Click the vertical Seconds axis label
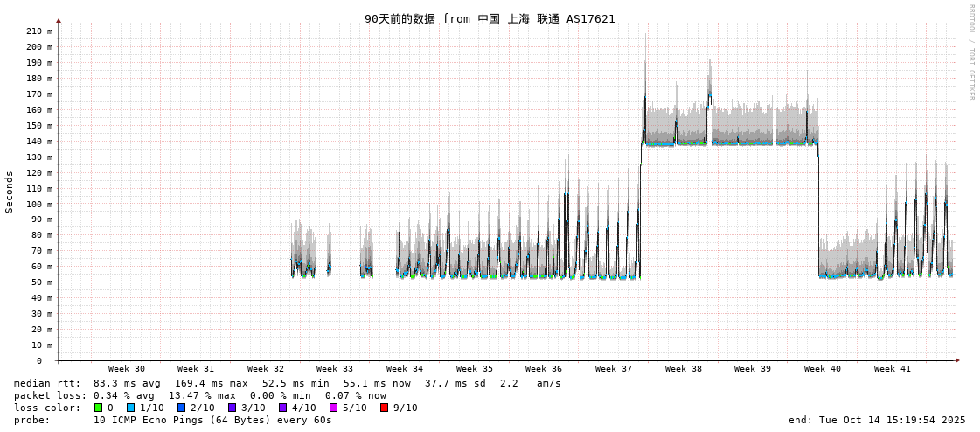Screen dimensions: 980x432 point(10,192)
